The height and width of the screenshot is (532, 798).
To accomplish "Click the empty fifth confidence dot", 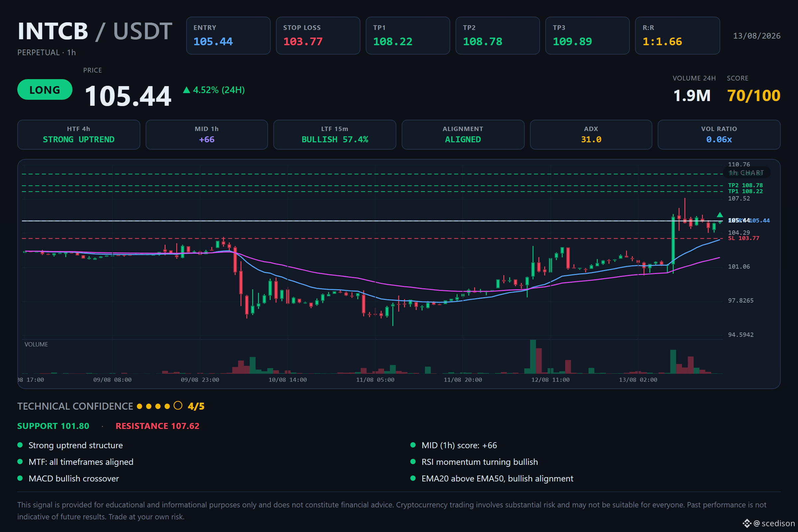I will 178,406.
